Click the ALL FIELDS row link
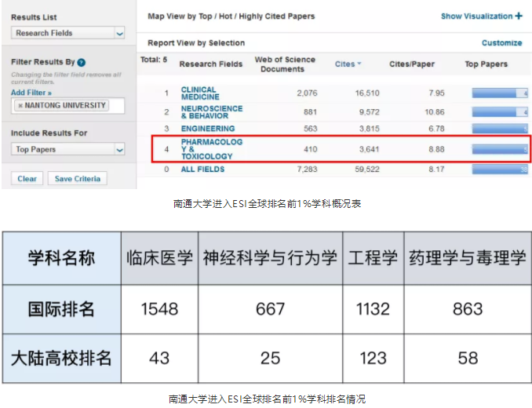 203,169
